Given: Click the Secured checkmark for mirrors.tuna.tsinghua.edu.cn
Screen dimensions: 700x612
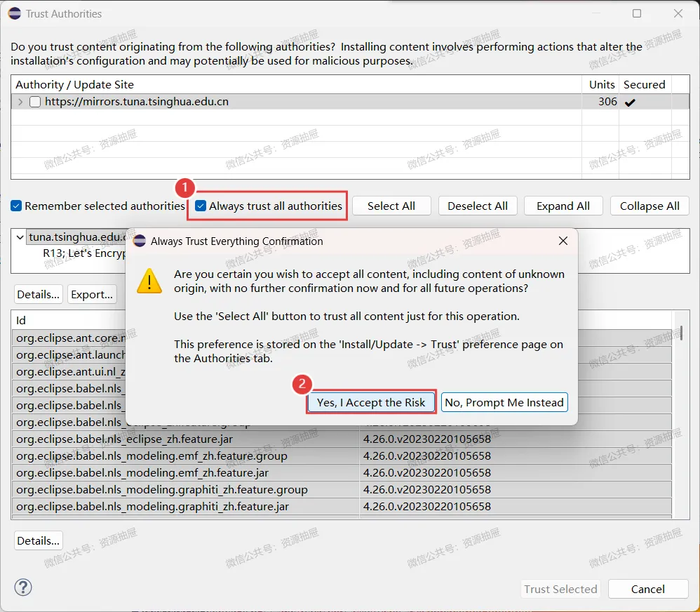Looking at the screenshot, I should tap(630, 102).
